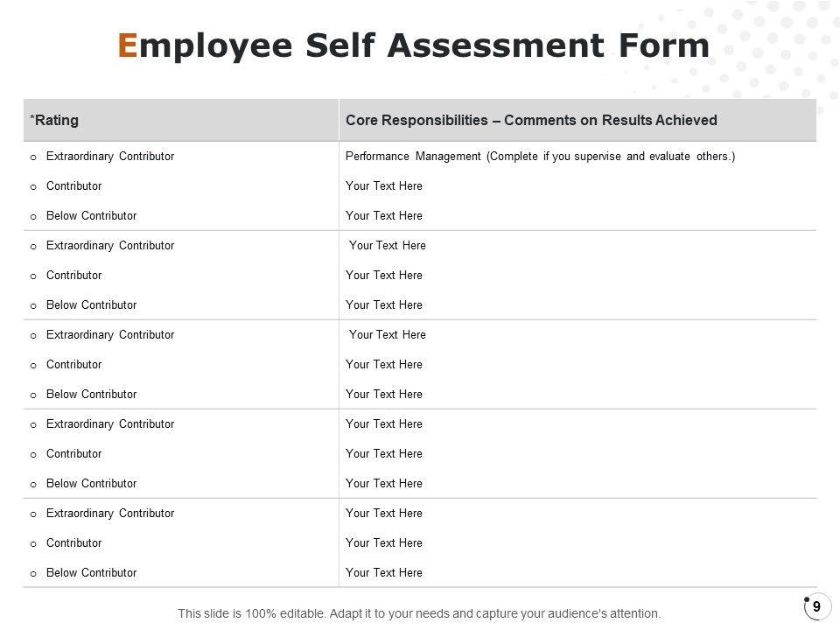840x630 pixels.
Task: Select Extraordinary Contributor radio beside Performance Management
Action: pos(33,157)
